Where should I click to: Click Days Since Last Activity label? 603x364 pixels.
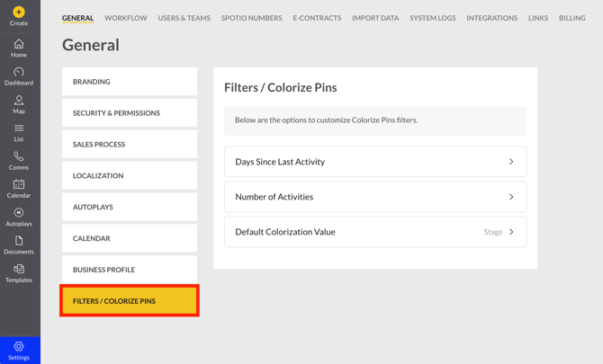(280, 162)
